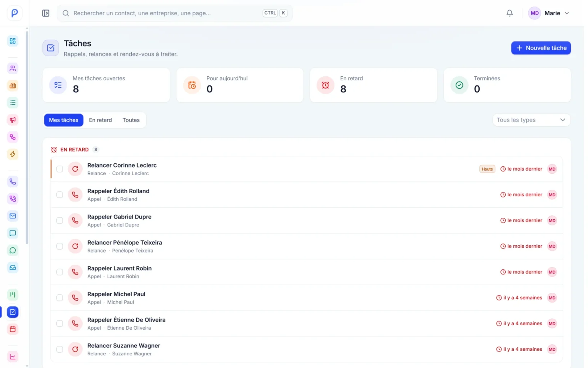
Task: Open the calendar icon in sidebar
Action: tap(13, 329)
